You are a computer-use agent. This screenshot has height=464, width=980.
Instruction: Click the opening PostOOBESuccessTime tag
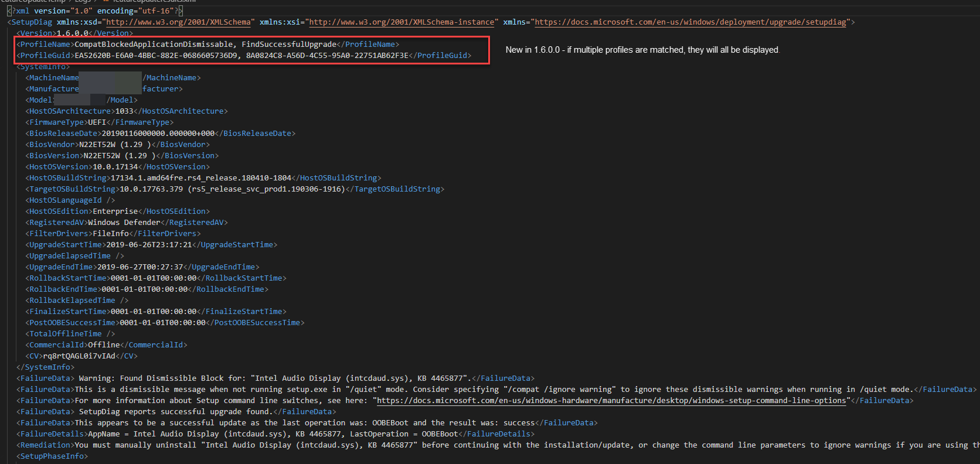(73, 322)
